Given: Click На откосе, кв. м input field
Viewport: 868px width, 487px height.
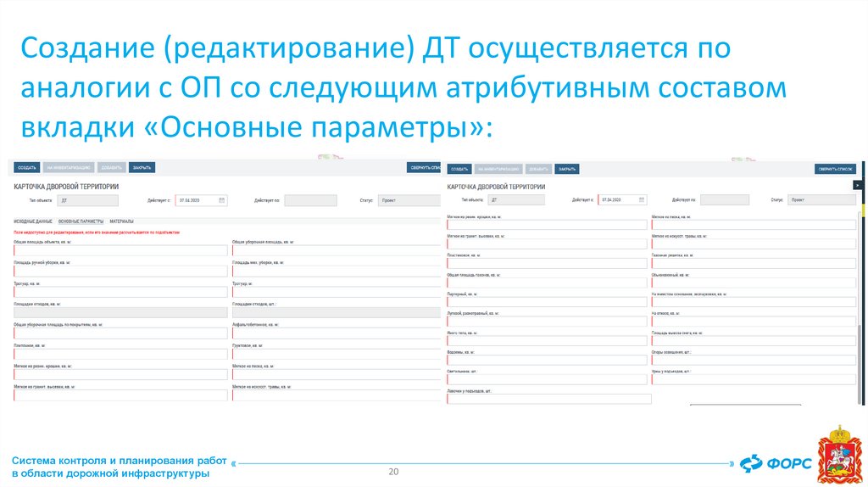Looking at the screenshot, I should click(754, 322).
